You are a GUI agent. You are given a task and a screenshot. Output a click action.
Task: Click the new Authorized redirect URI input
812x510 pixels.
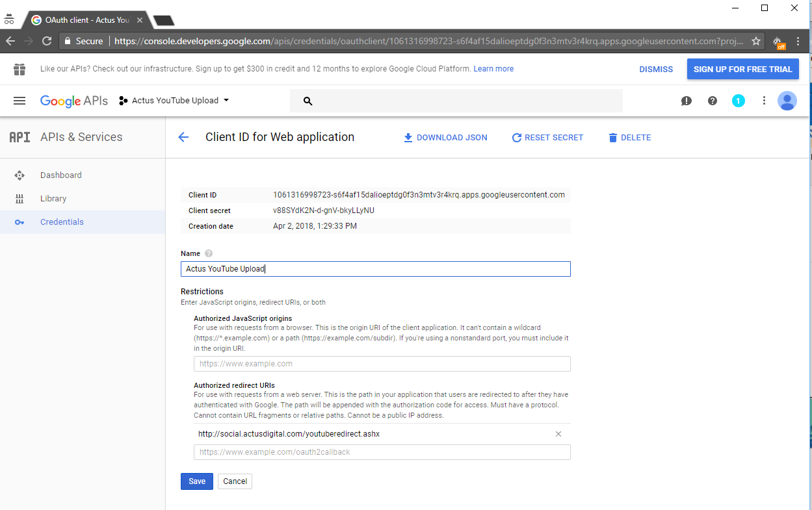tap(382, 452)
